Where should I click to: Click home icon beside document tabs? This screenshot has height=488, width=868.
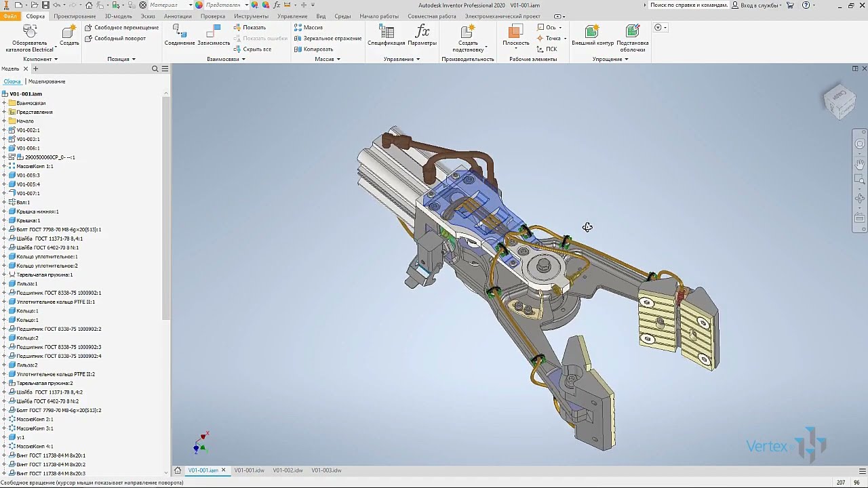[x=178, y=470]
